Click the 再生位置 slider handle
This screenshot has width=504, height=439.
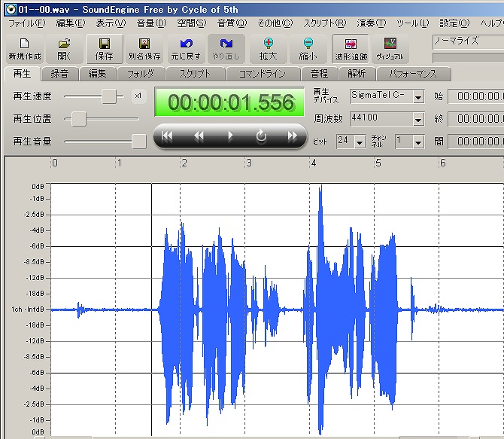point(79,119)
